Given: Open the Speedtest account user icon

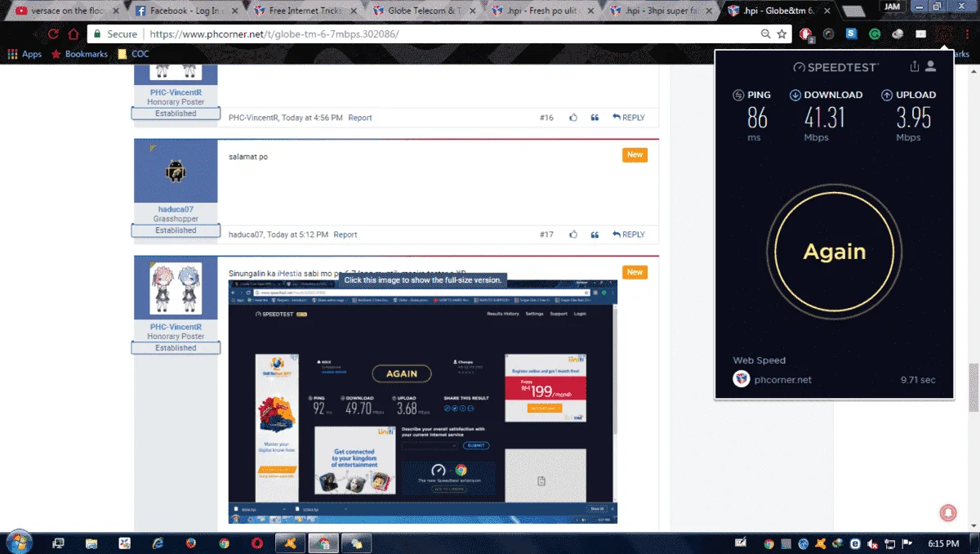Looking at the screenshot, I should (x=930, y=66).
